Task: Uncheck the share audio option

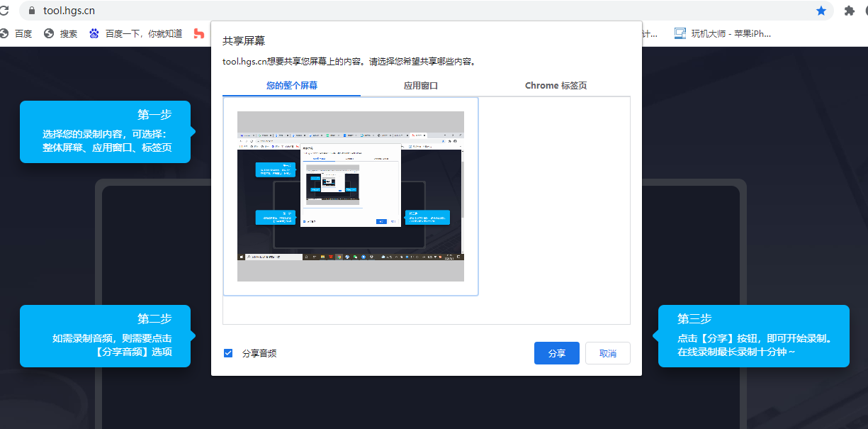Action: pyautogui.click(x=228, y=352)
